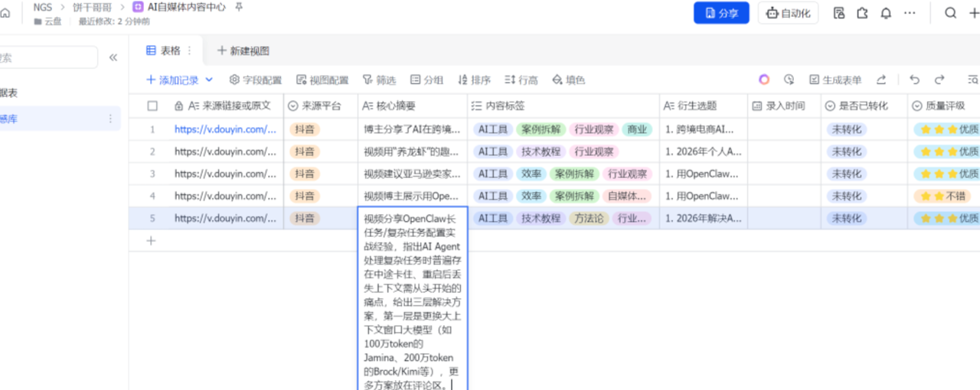Select the 表格 view tab
Image resolution: width=980 pixels, height=390 pixels.
pyautogui.click(x=164, y=50)
